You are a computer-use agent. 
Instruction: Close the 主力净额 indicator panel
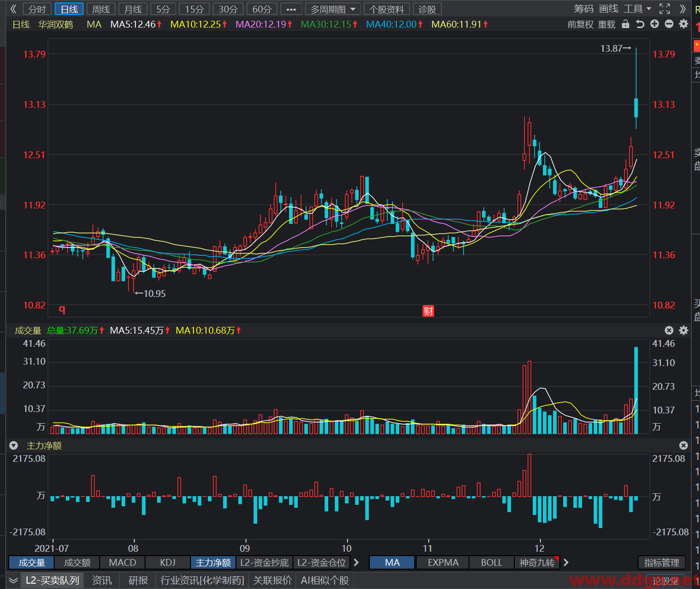click(x=684, y=445)
